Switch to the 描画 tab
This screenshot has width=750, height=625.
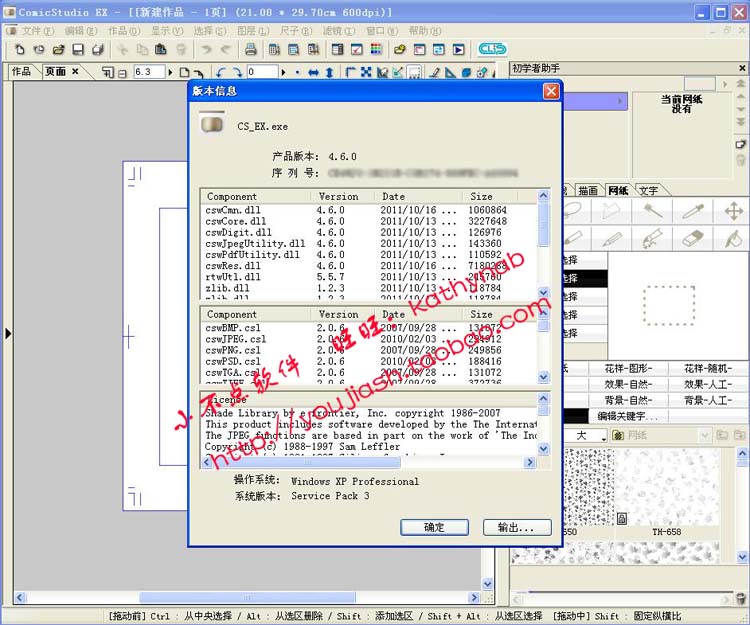pos(588,190)
